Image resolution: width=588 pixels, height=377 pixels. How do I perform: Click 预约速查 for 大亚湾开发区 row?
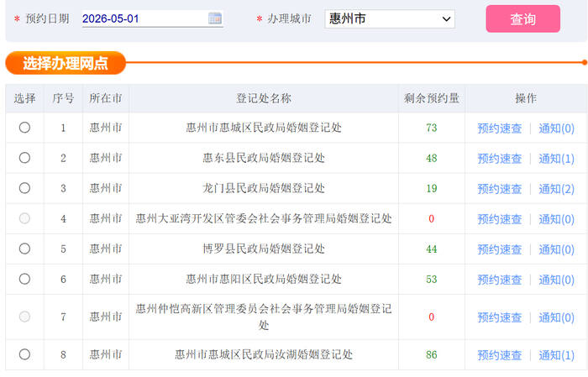499,219
